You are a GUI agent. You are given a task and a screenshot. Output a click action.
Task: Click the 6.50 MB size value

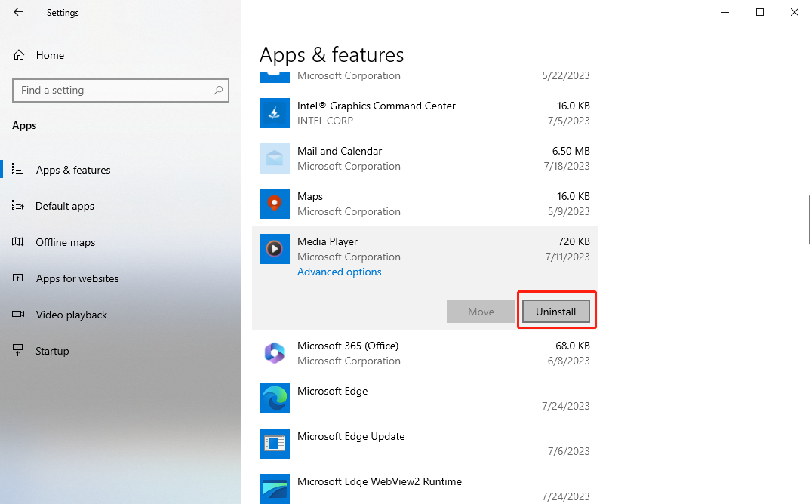(x=571, y=151)
